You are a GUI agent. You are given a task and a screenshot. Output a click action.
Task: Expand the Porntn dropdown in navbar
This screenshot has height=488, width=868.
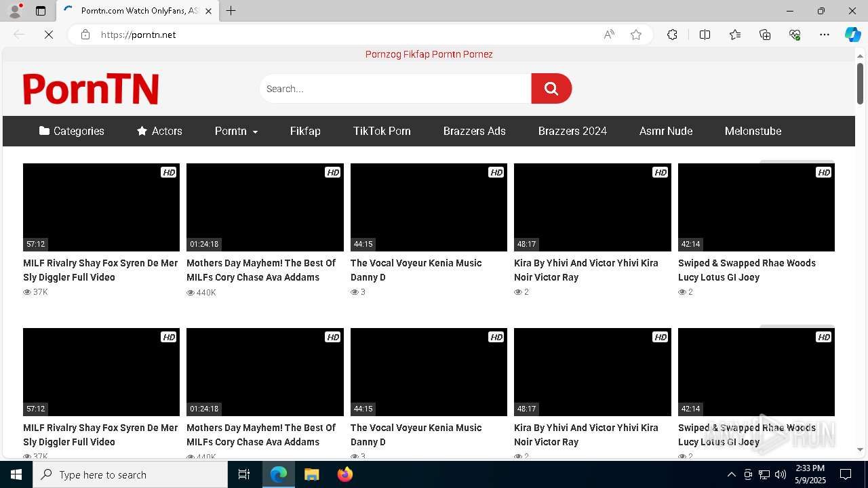click(x=236, y=131)
